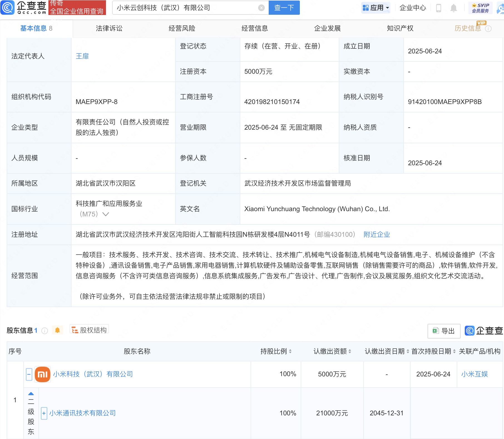Switch to the 基本信息 tab

pyautogui.click(x=36, y=28)
